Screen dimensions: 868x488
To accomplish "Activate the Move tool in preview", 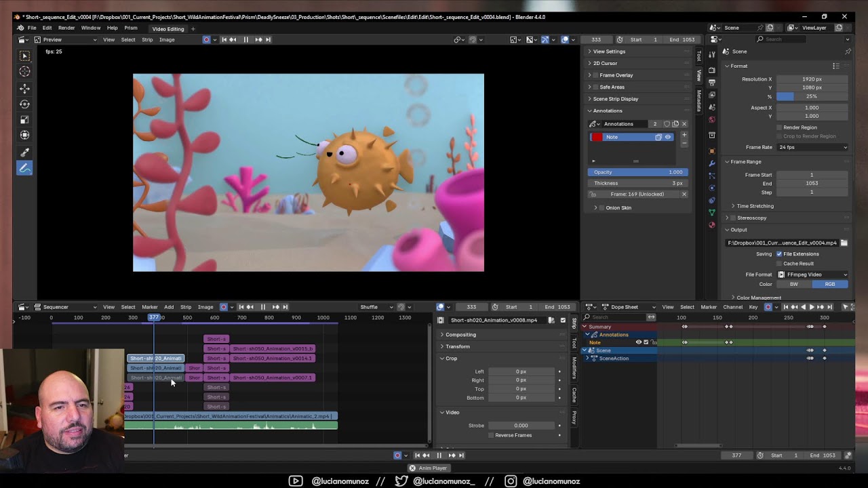I will (x=24, y=89).
